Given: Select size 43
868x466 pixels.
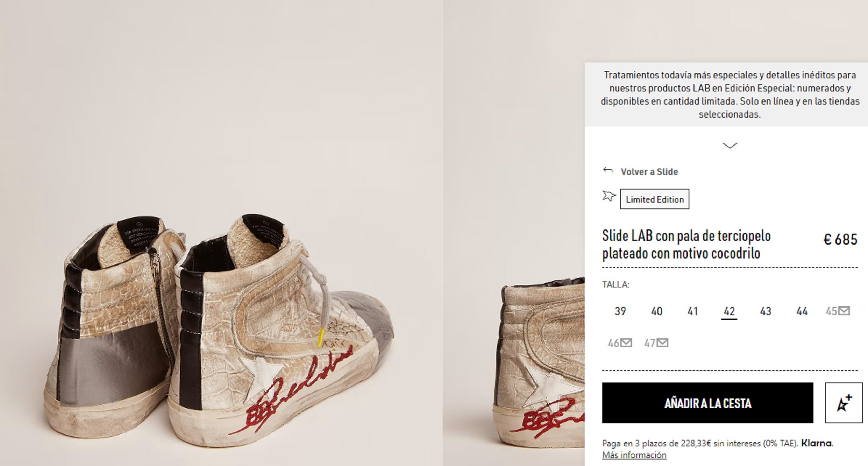Looking at the screenshot, I should [765, 311].
